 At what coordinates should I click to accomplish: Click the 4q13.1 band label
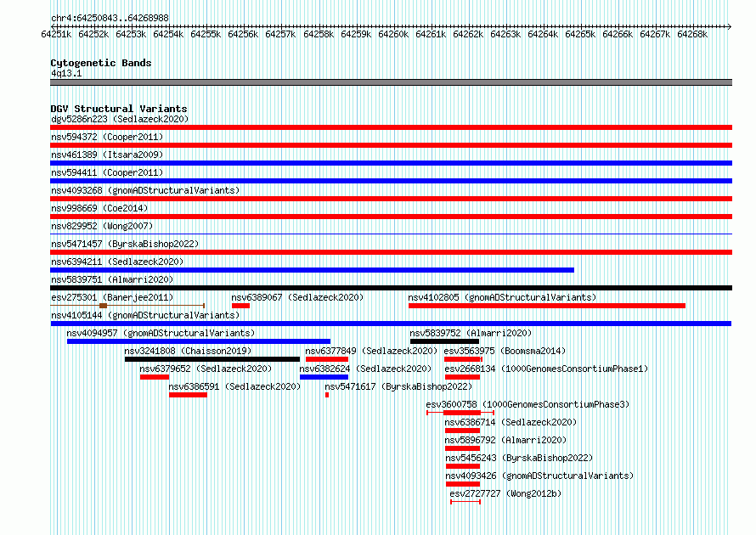pos(66,73)
